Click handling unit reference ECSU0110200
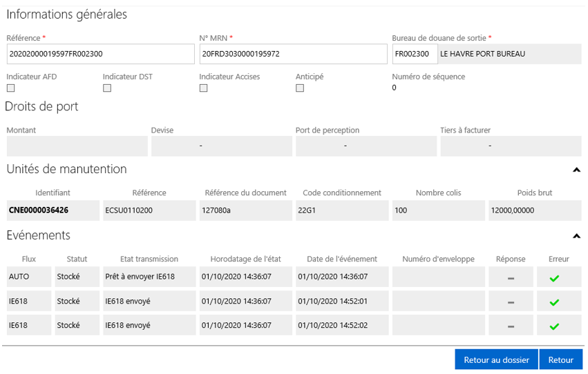Image resolution: width=588 pixels, height=374 pixels. [x=129, y=210]
